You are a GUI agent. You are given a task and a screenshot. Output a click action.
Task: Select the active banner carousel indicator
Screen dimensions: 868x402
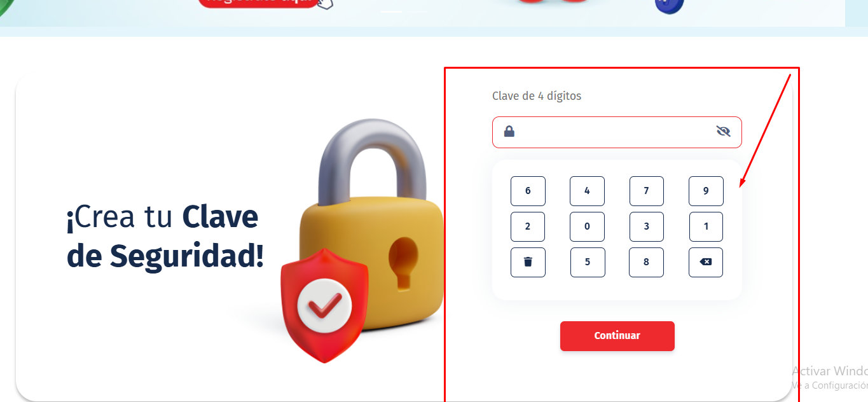click(391, 11)
